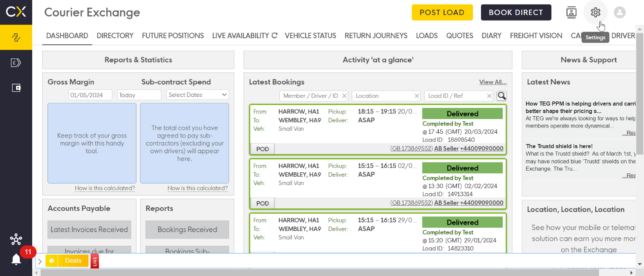Click the Gross Margin info tile

(x=92, y=143)
